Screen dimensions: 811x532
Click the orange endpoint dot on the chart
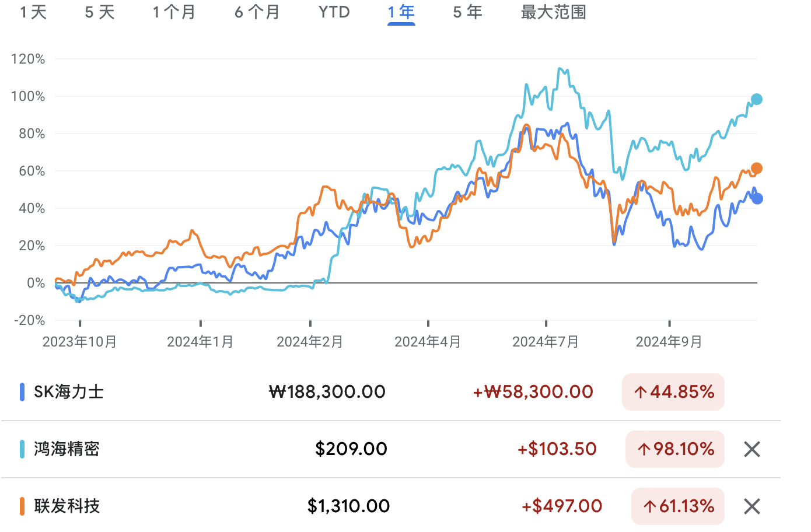(757, 169)
